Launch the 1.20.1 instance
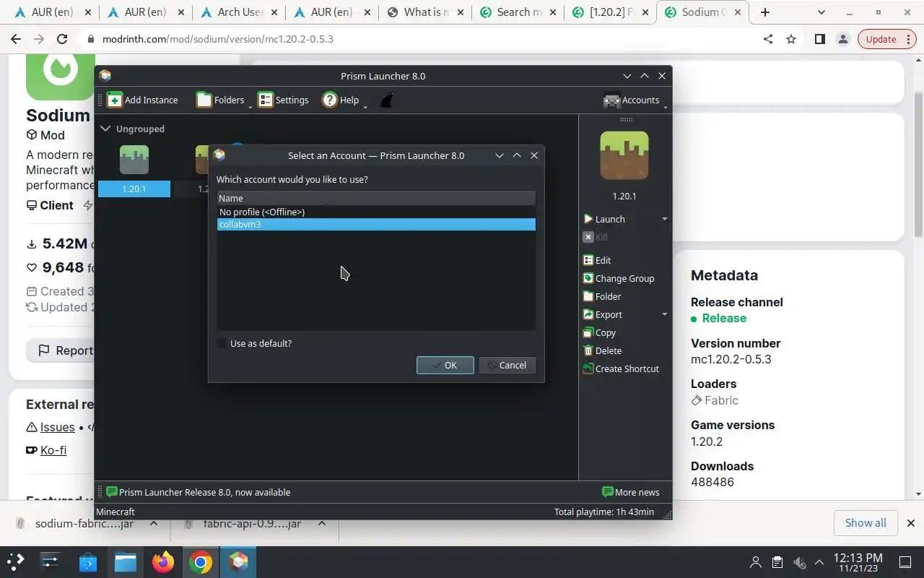The height and width of the screenshot is (578, 924). tap(604, 219)
